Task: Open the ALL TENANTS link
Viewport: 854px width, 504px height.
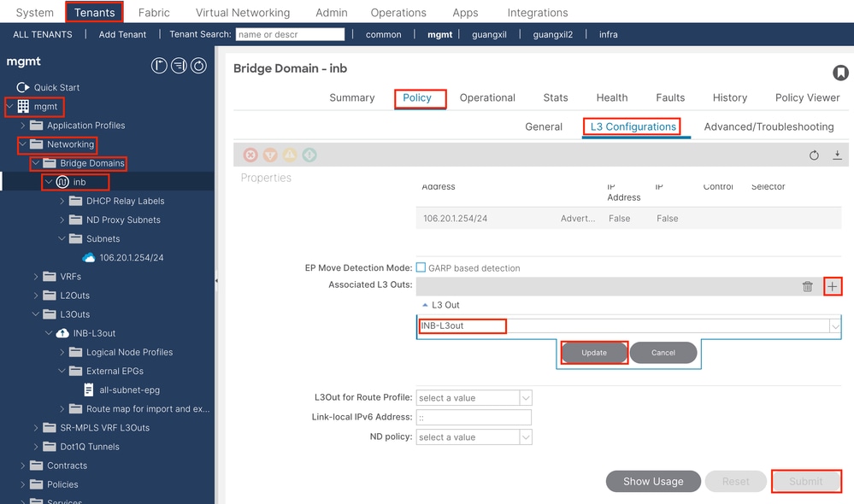Action: tap(43, 34)
